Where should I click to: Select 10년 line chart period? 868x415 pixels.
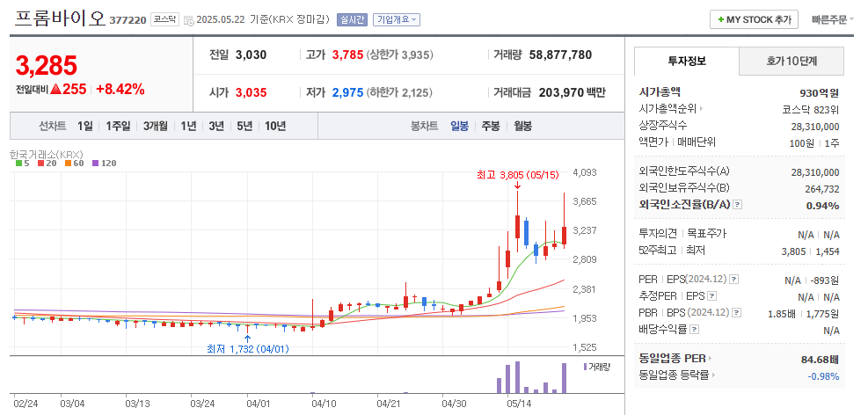(275, 126)
